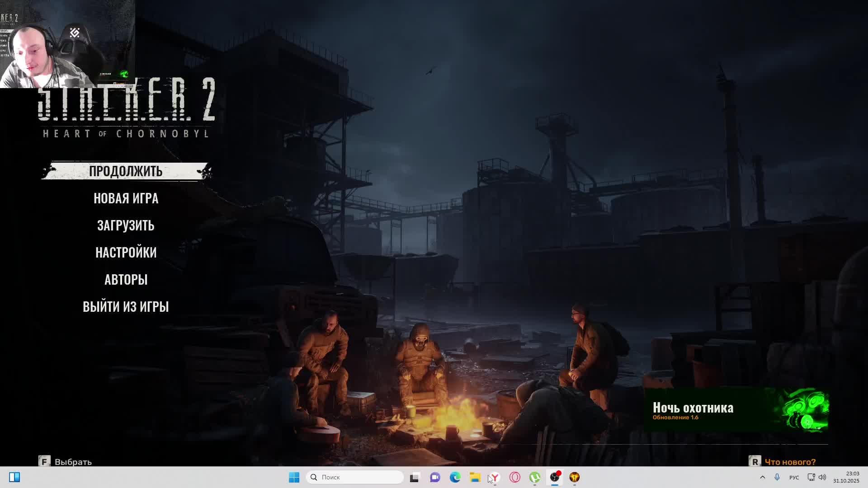Switch to OBS Studio in the taskbar
This screenshot has width=868, height=488.
click(x=555, y=477)
